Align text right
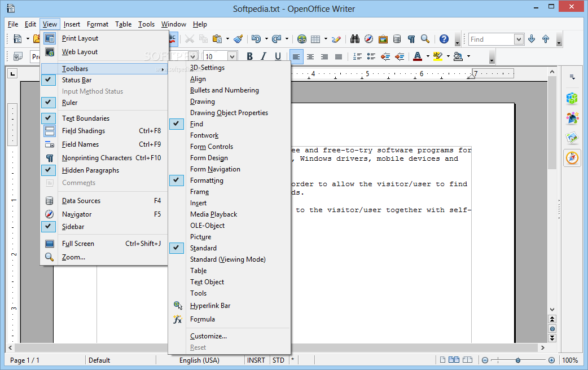 click(324, 56)
